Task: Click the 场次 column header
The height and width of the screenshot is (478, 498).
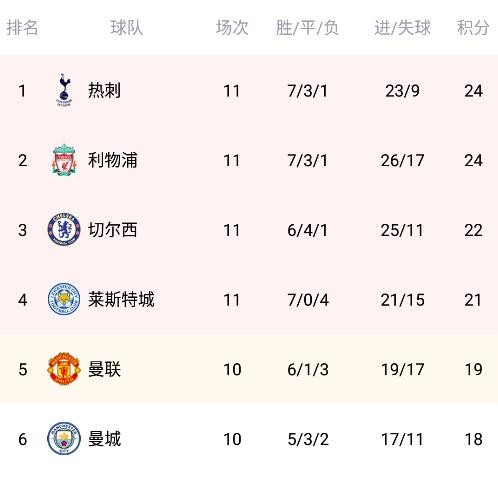Action: pos(232,27)
